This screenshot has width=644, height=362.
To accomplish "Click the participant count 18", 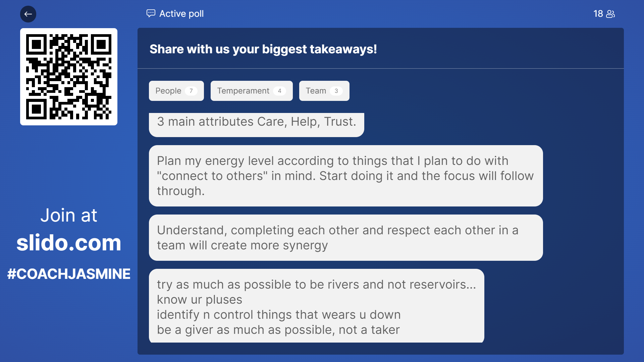I will click(598, 14).
